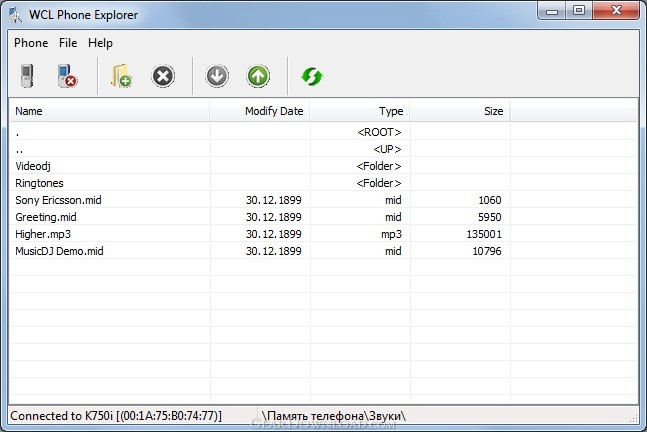Click the Connected to K750i status text

coord(116,416)
